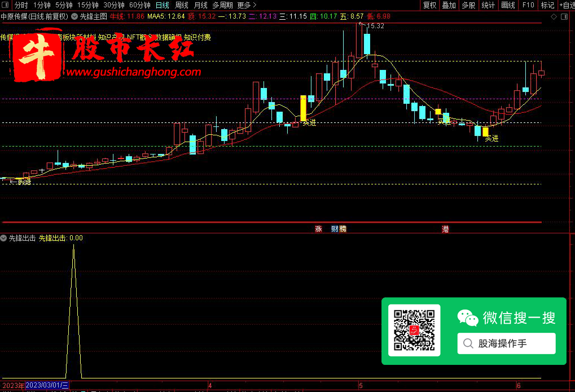Click the 复权 button
Screen dimensions: 575x392
429,5
